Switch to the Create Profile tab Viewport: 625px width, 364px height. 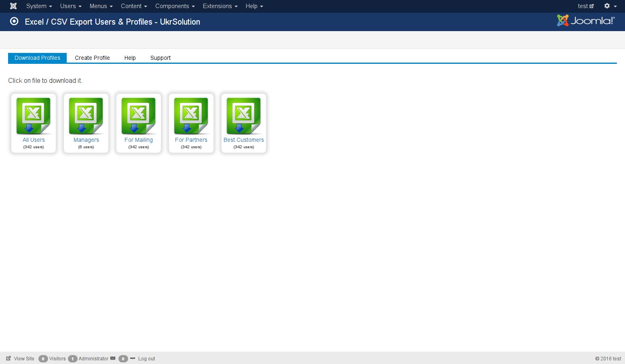pyautogui.click(x=92, y=58)
